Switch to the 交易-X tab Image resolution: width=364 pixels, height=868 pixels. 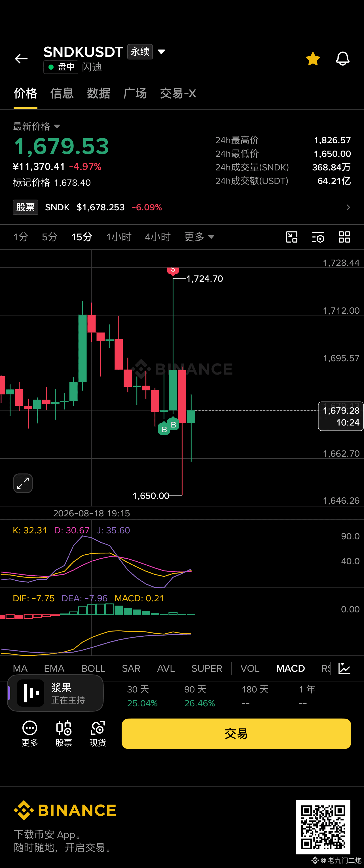coord(178,93)
